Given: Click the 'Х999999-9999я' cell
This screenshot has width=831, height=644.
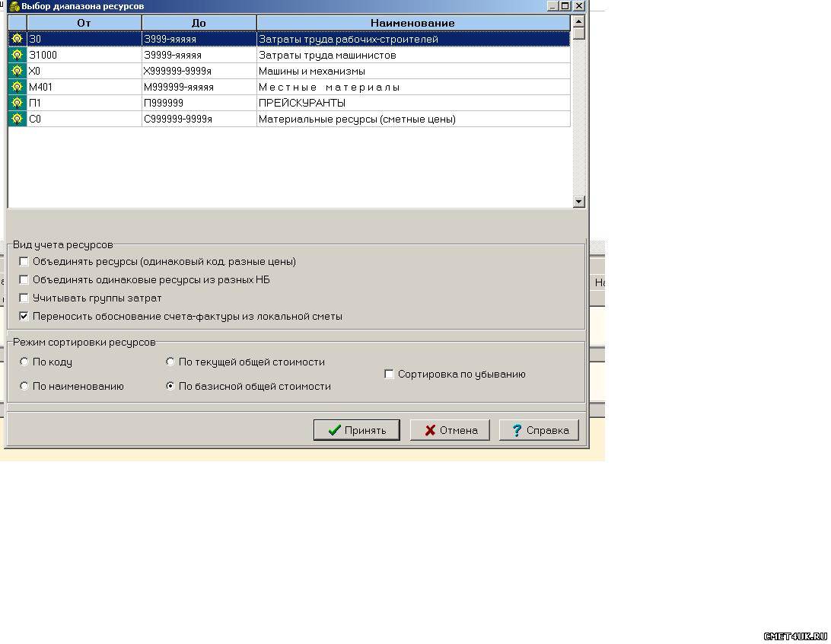Looking at the screenshot, I should tap(199, 71).
